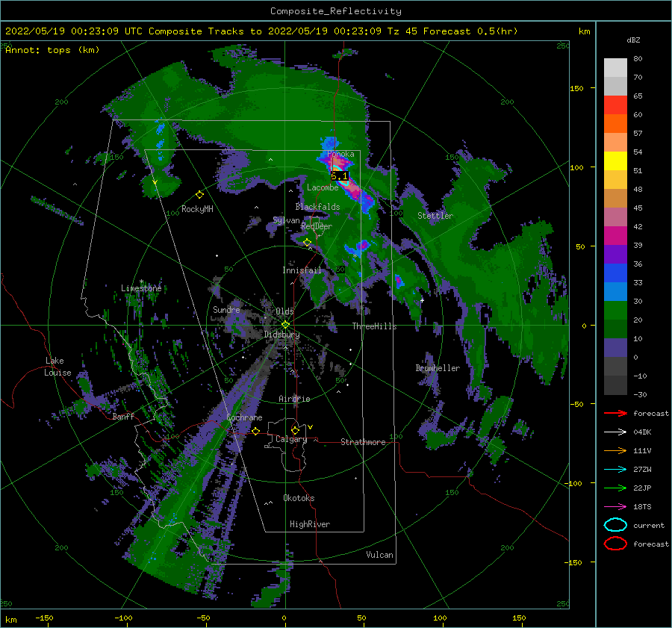The height and width of the screenshot is (628, 672).
Task: Click the Cochrane city label
Action: 244,417
